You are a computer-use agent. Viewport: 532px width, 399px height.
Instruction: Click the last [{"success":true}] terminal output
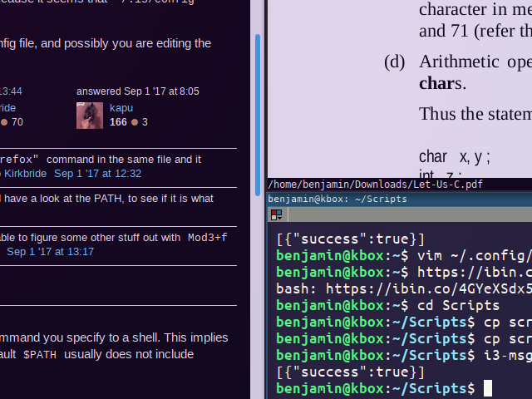click(x=351, y=372)
